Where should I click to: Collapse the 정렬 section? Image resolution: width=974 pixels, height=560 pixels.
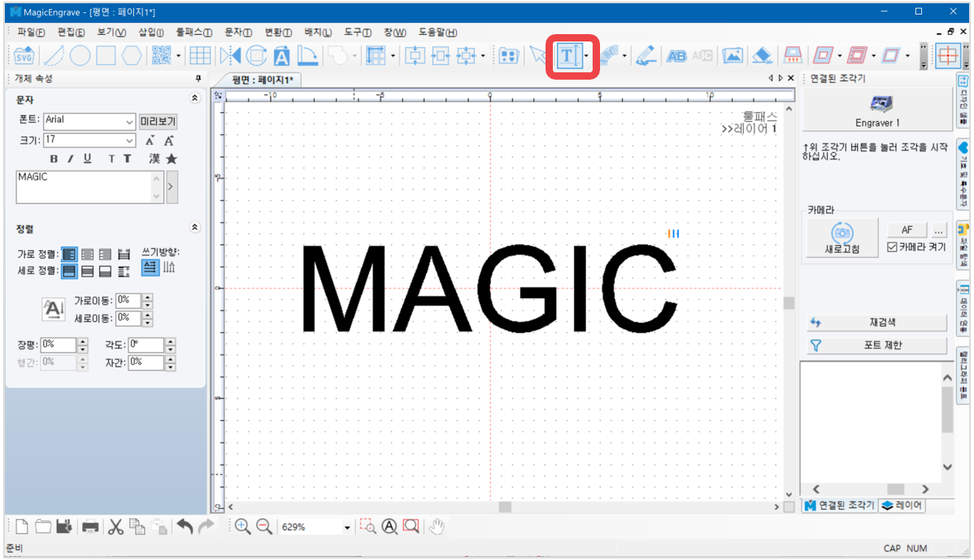(x=194, y=228)
